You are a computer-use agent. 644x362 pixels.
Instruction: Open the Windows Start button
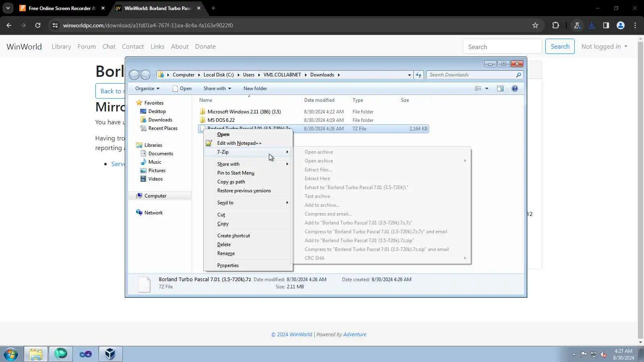(11, 354)
